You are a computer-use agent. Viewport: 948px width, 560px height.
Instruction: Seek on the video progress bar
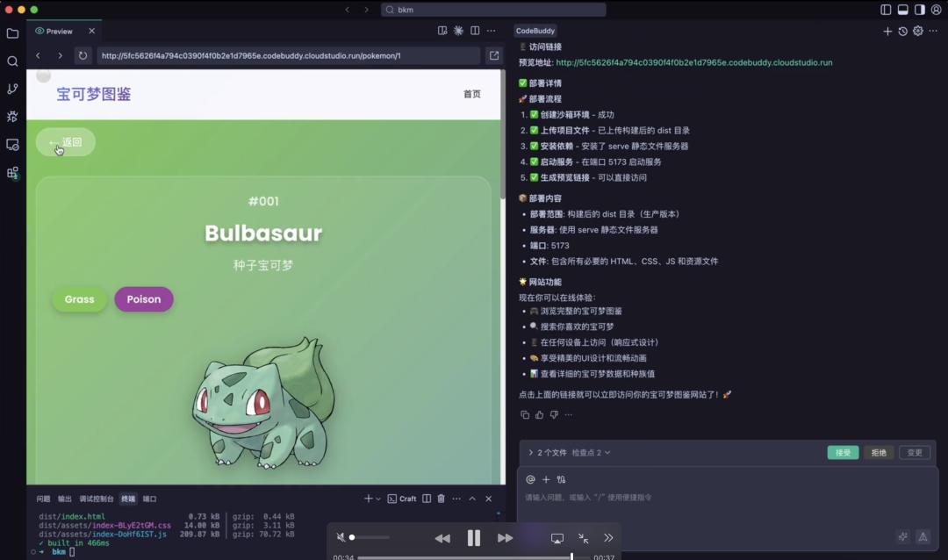pos(473,557)
